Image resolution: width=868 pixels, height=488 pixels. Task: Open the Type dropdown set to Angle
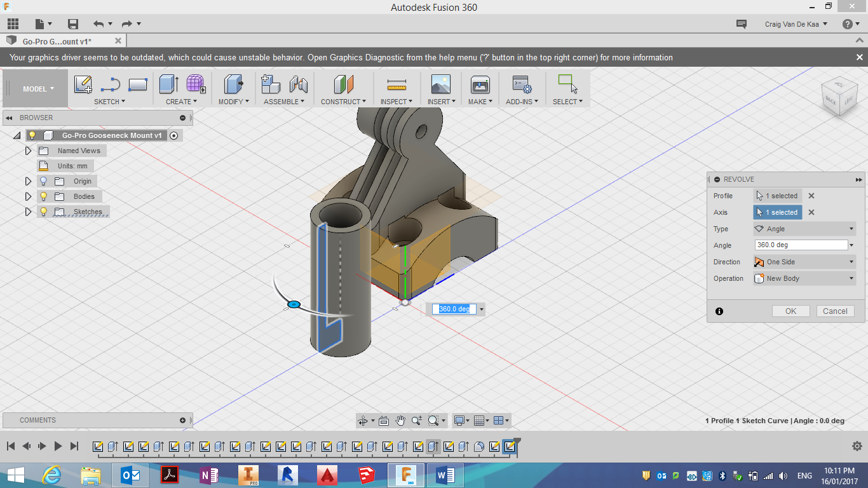pos(804,229)
